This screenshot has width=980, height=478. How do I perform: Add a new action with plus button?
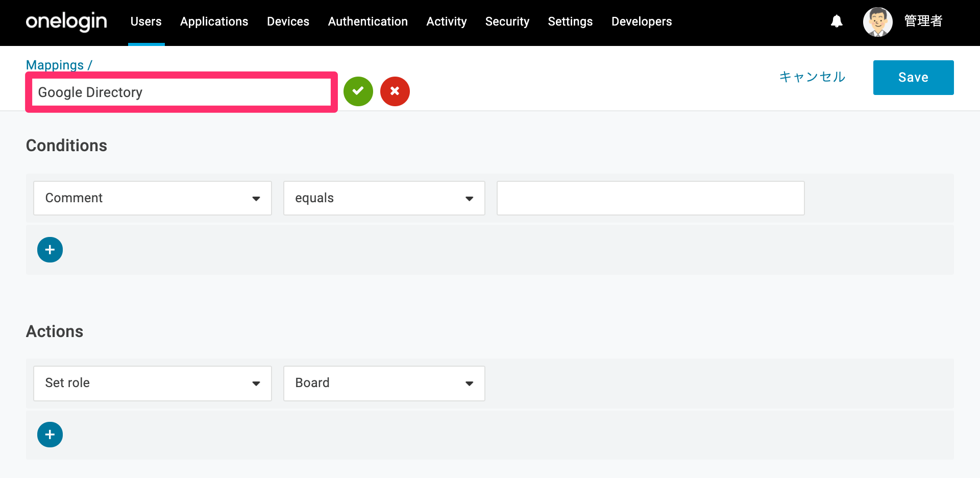pos(50,435)
